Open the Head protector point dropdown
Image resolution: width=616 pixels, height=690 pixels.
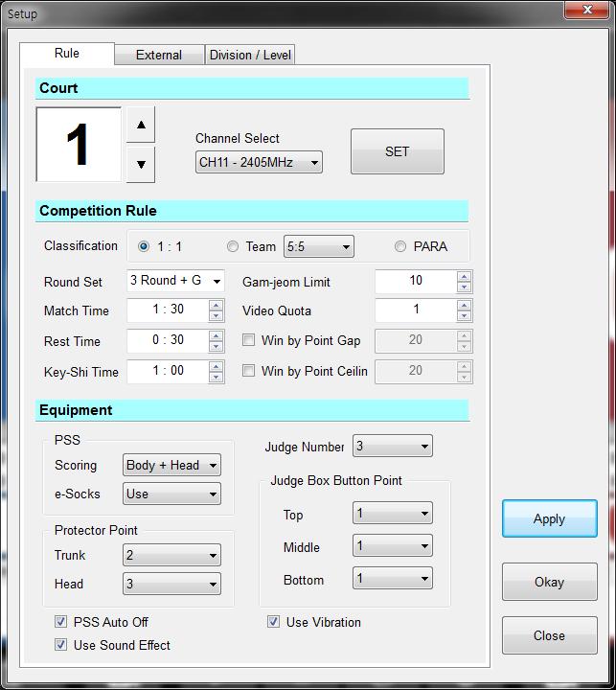click(x=172, y=584)
